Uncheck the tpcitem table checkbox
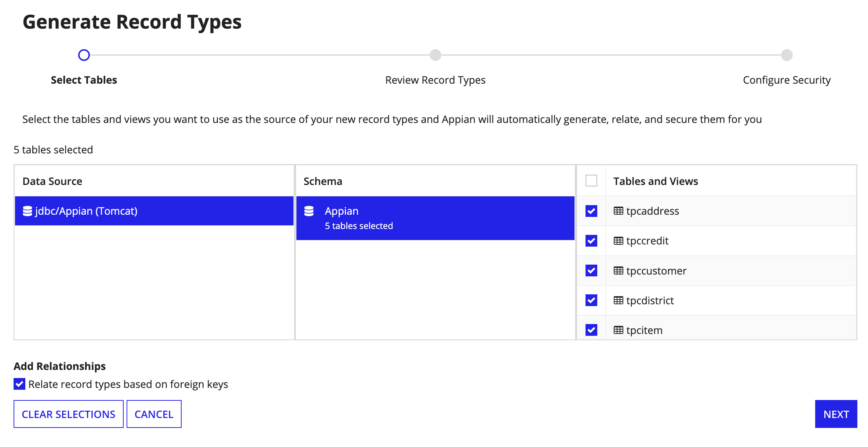The image size is (868, 447). click(591, 330)
